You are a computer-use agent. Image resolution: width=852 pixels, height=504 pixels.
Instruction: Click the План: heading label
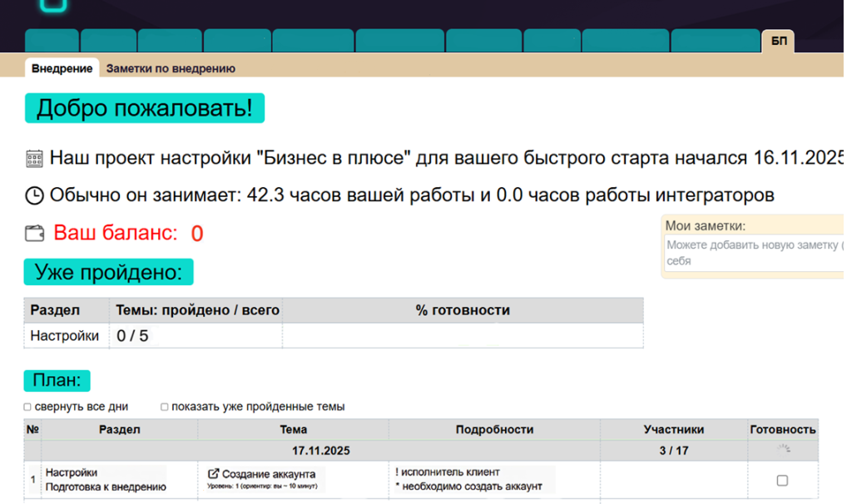[x=57, y=381]
